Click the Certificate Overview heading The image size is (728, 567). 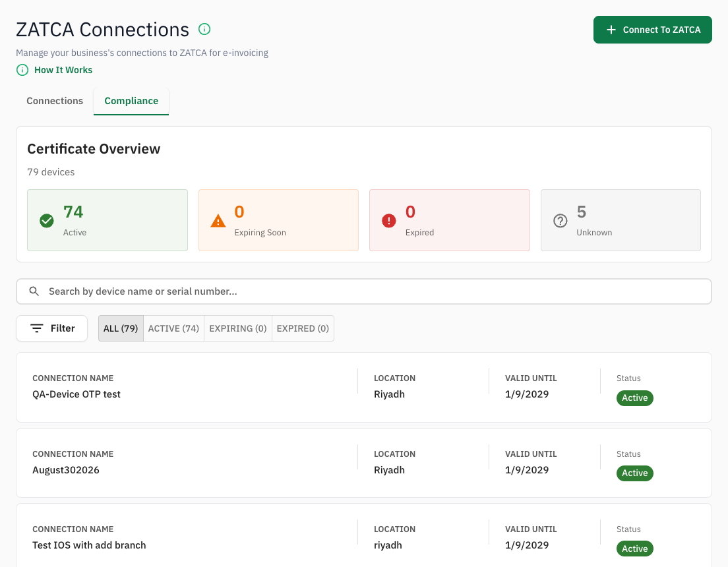pos(94,148)
